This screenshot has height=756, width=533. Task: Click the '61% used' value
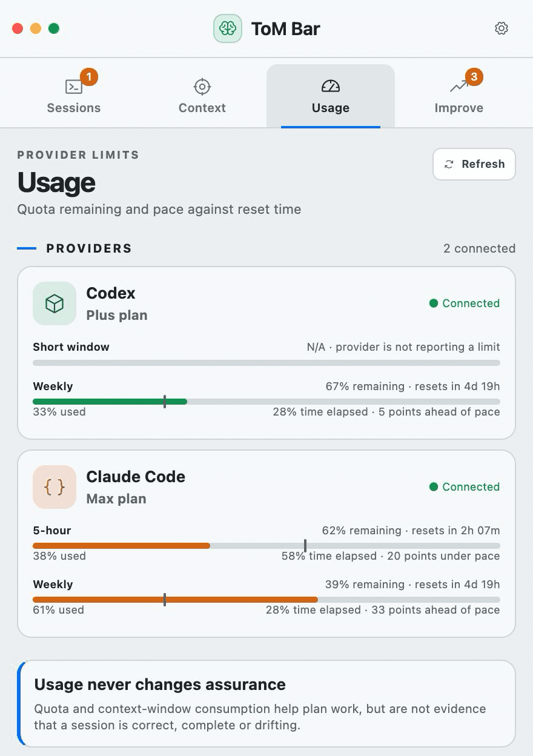tap(58, 610)
